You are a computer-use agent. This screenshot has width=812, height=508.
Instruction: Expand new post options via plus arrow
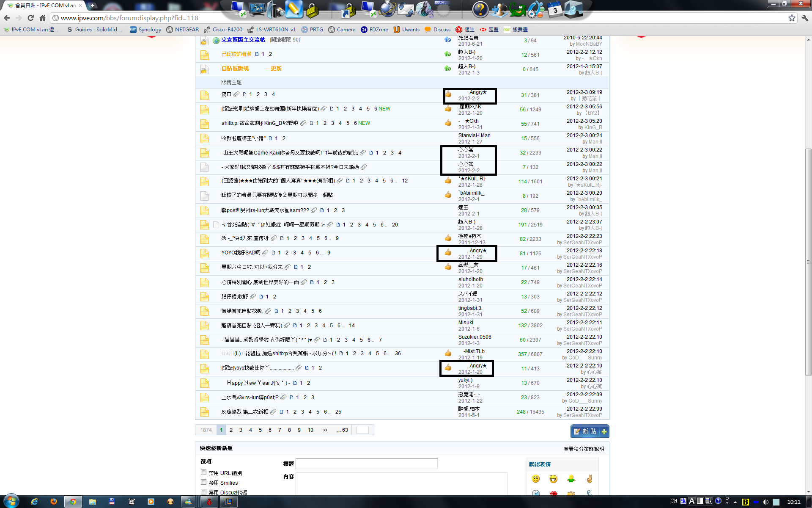tap(604, 431)
